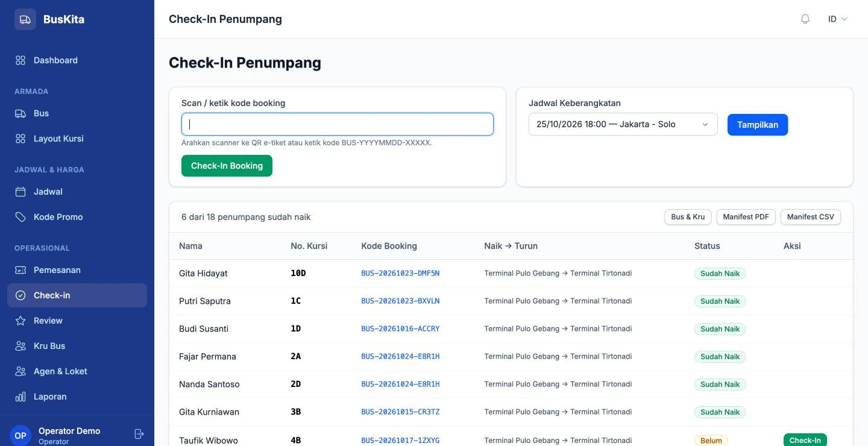Click seat number 3B

295,412
